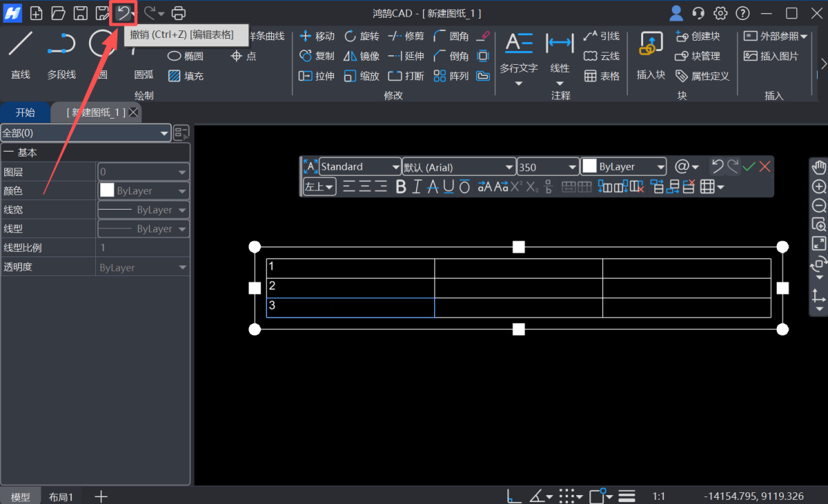
Task: Open the Arial font dropdown
Action: [509, 166]
